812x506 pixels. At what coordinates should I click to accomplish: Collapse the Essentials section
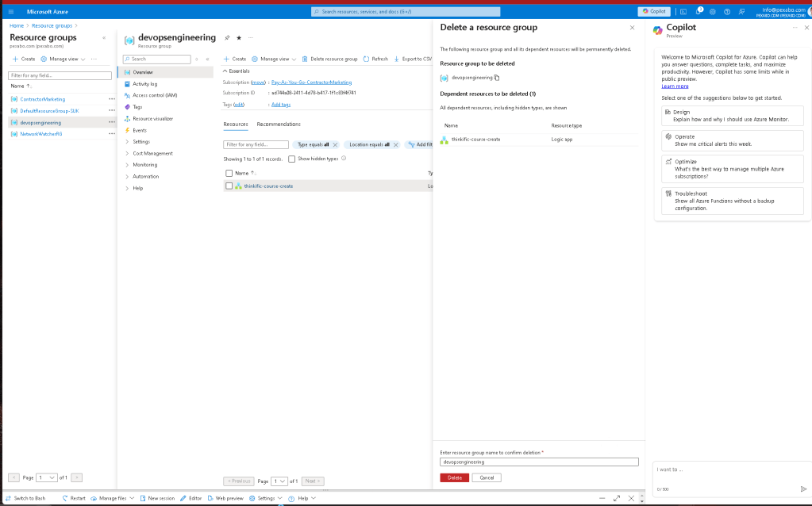(237, 71)
